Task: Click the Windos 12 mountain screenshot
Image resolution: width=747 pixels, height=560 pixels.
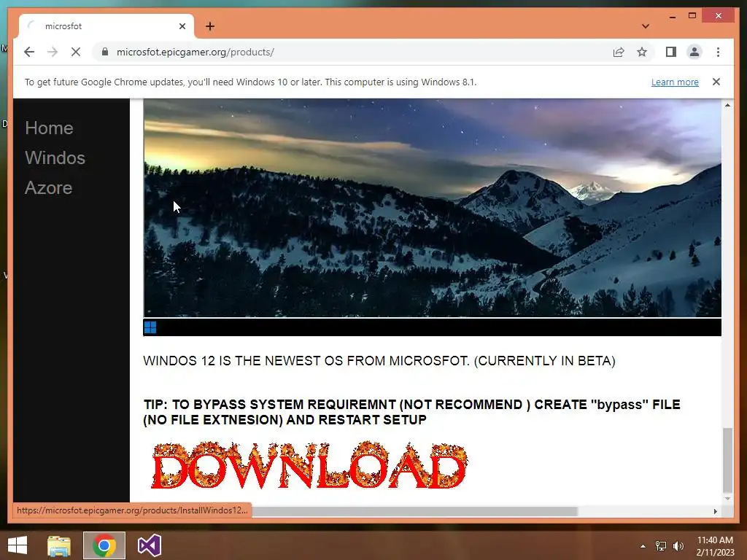Action: (432, 208)
